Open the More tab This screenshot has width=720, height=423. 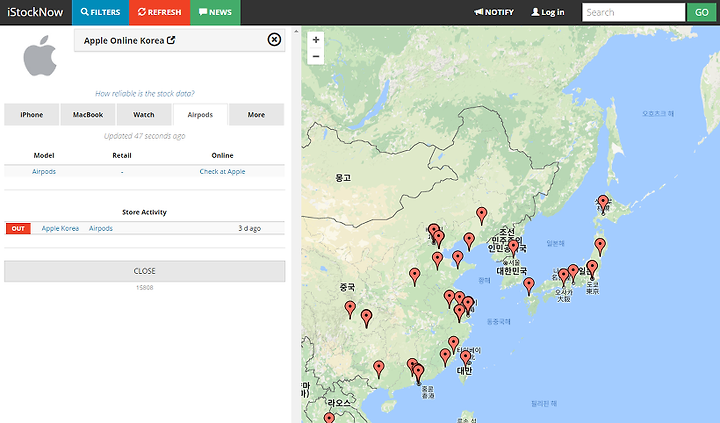pos(256,114)
